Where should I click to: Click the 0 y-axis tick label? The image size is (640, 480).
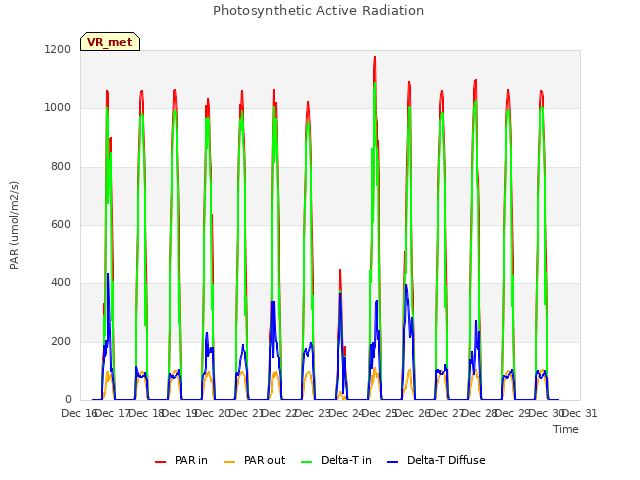[x=68, y=400]
